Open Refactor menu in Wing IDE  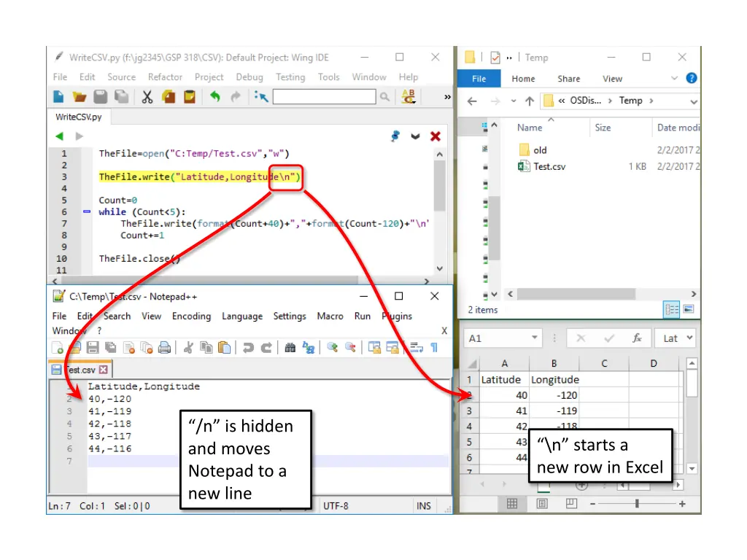pyautogui.click(x=165, y=77)
